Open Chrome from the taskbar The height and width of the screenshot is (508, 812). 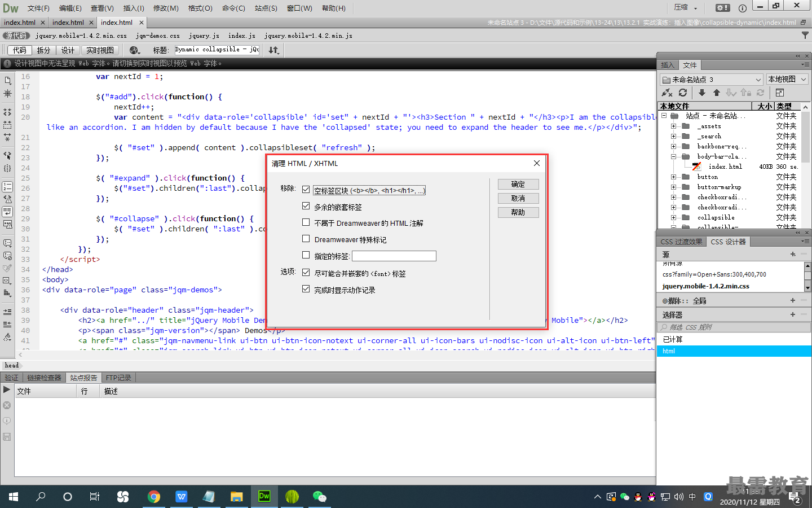[x=153, y=497]
